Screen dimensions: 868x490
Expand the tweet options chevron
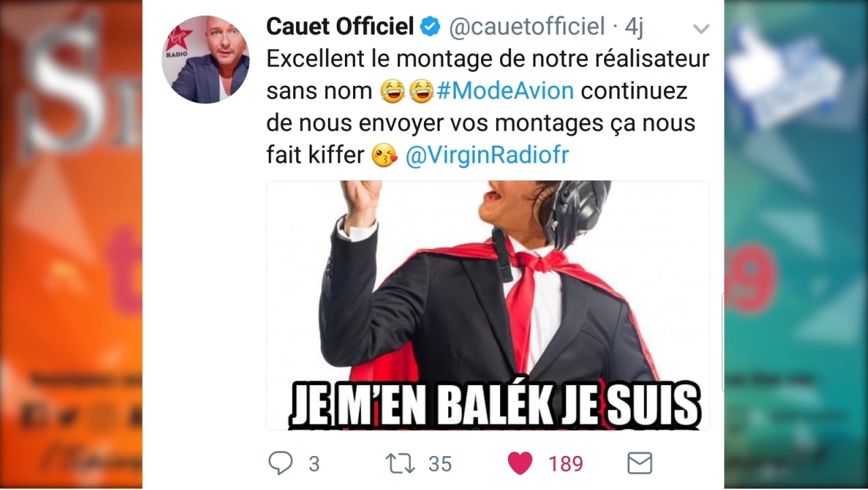(x=701, y=29)
